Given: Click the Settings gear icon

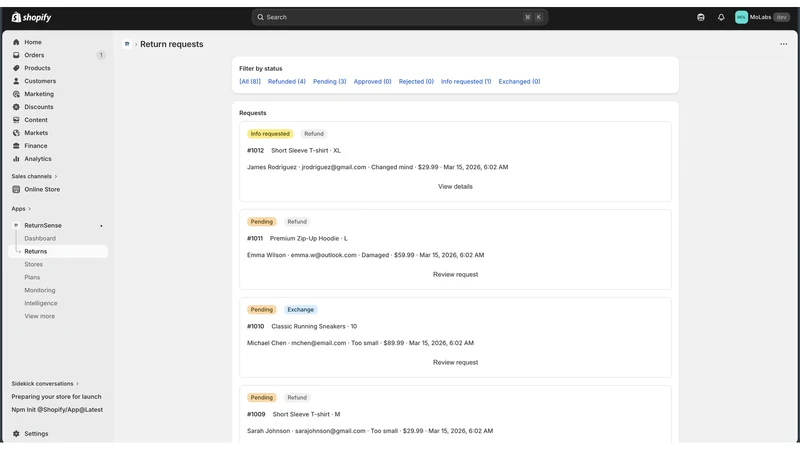Looking at the screenshot, I should pyautogui.click(x=16, y=434).
